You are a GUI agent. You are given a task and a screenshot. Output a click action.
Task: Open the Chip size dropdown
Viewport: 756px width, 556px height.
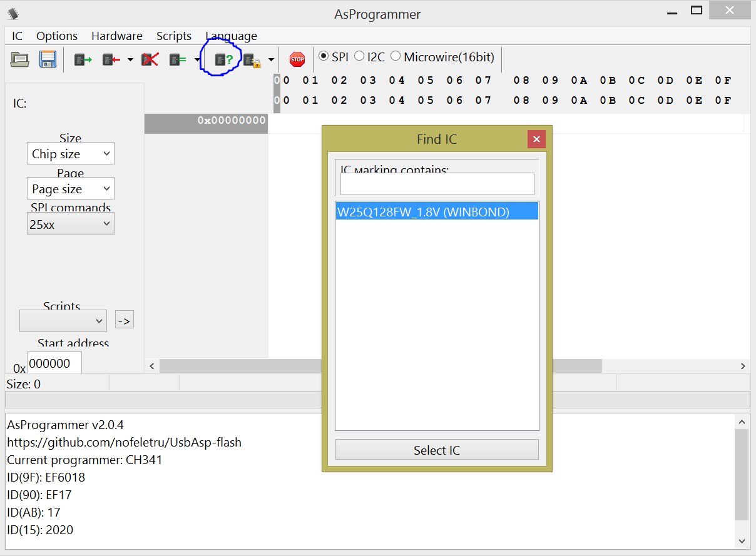pos(71,154)
